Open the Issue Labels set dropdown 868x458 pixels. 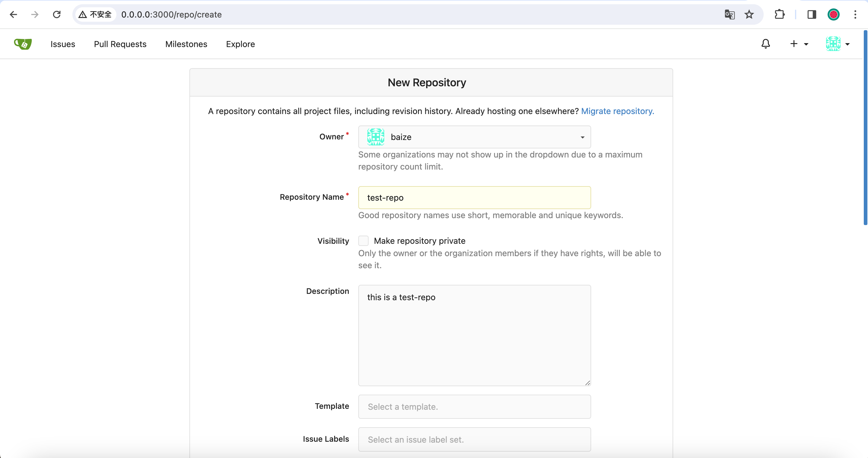pos(474,439)
